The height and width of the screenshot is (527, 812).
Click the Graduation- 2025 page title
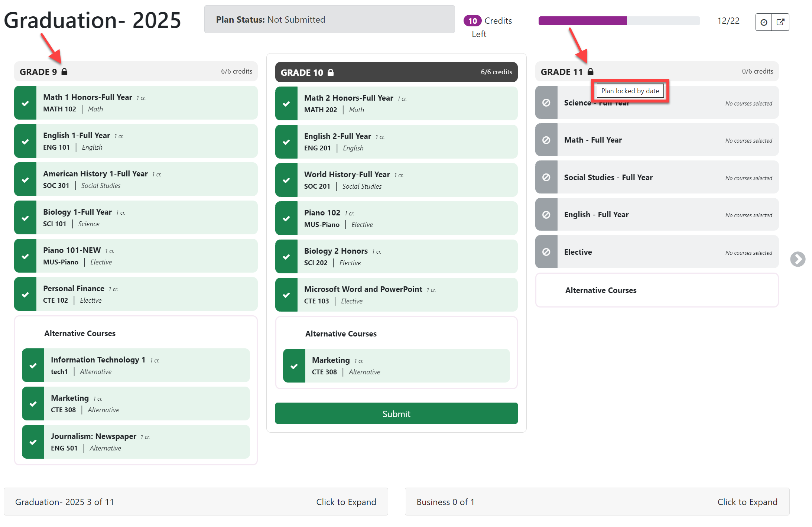92,20
